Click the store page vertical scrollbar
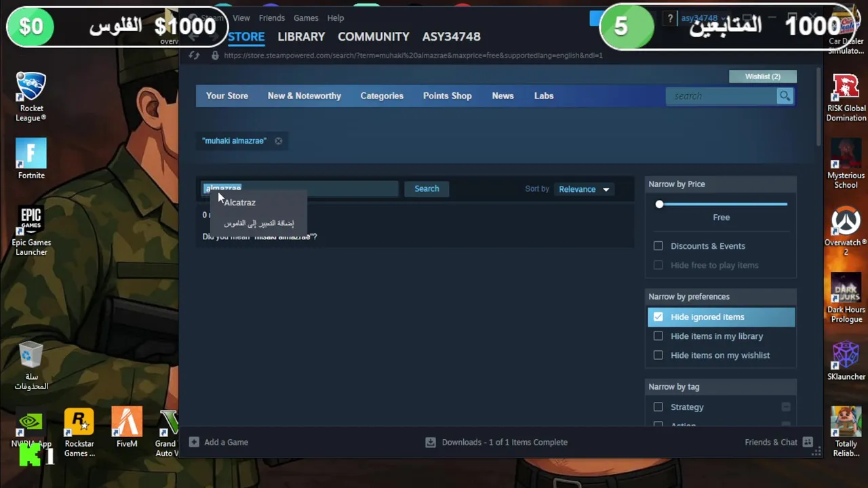Viewport: 868px width, 488px height. (818, 106)
